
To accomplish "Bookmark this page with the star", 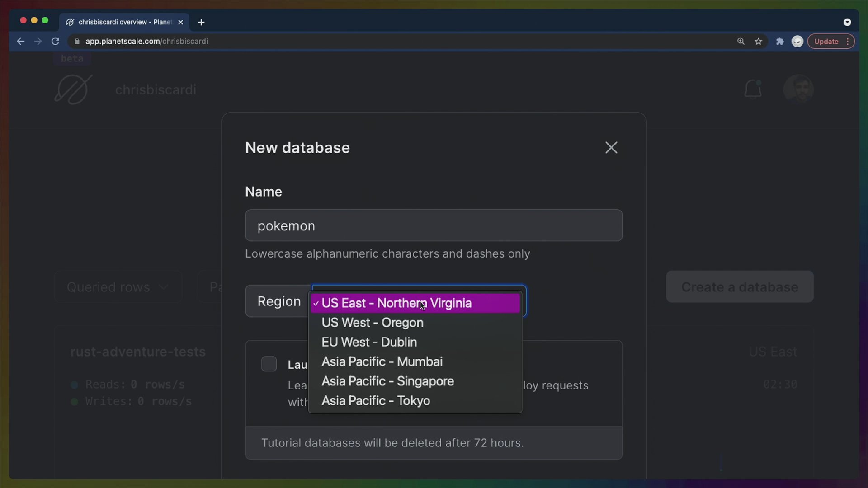I will pyautogui.click(x=758, y=41).
